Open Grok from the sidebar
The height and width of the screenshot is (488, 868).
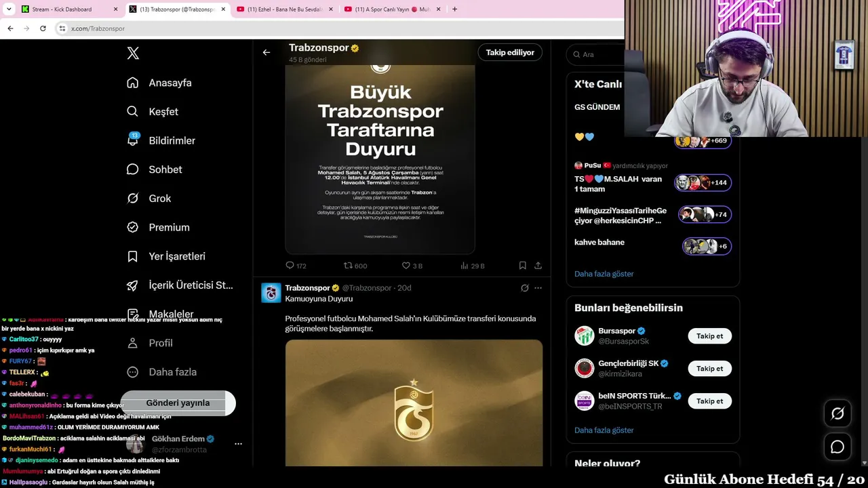click(x=149, y=199)
